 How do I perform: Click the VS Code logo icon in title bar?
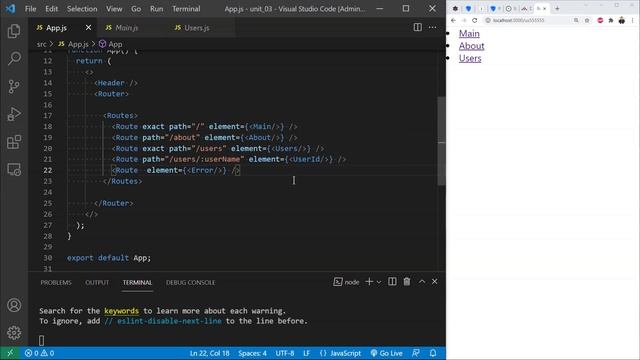tap(10, 9)
